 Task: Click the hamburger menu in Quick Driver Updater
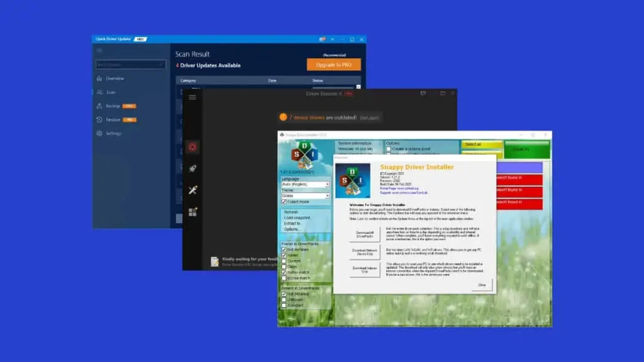(99, 50)
